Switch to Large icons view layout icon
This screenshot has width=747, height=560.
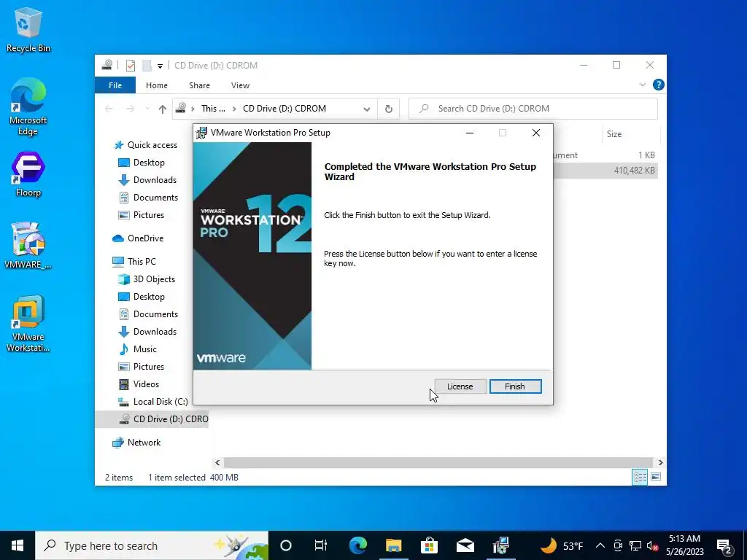656,477
